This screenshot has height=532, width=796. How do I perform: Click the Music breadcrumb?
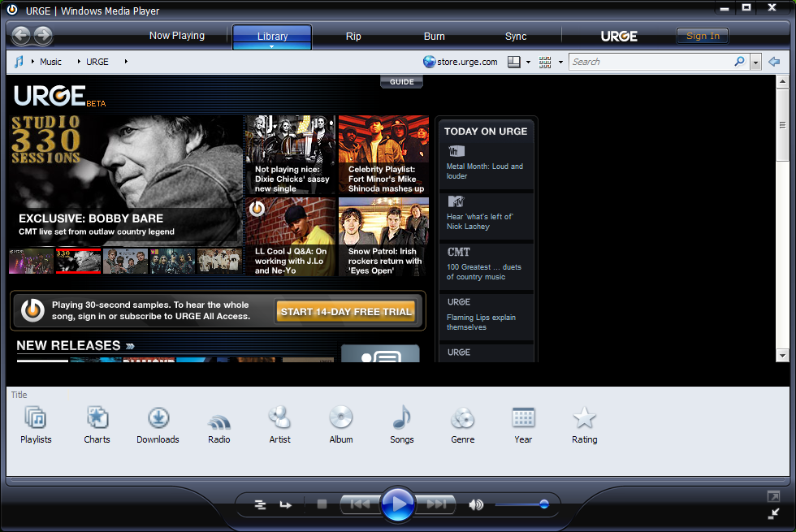click(50, 62)
